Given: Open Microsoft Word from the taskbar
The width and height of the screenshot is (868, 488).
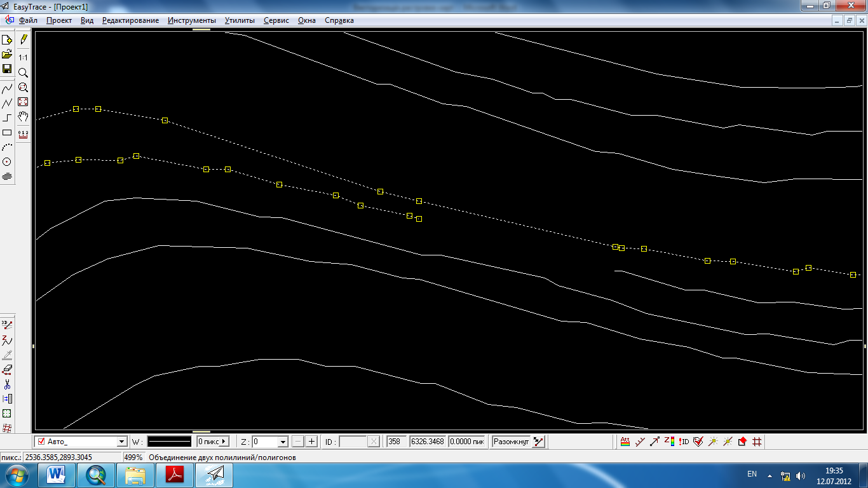Looking at the screenshot, I should click(x=57, y=475).
